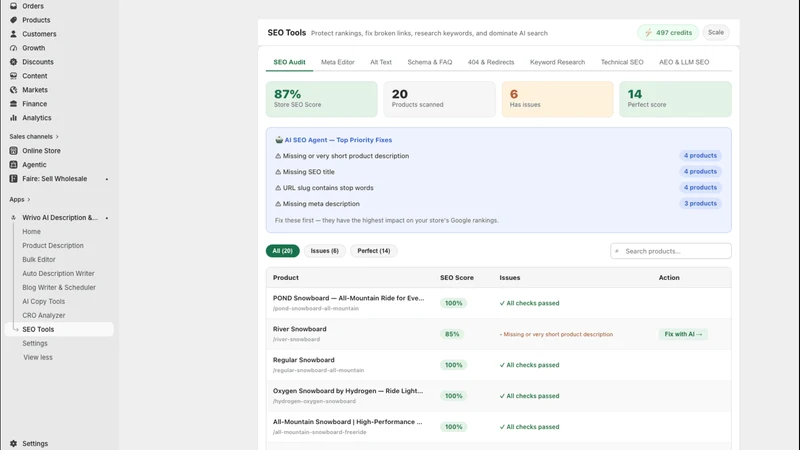Filter products by Issues (6)
This screenshot has height=450, width=800.
(324, 251)
